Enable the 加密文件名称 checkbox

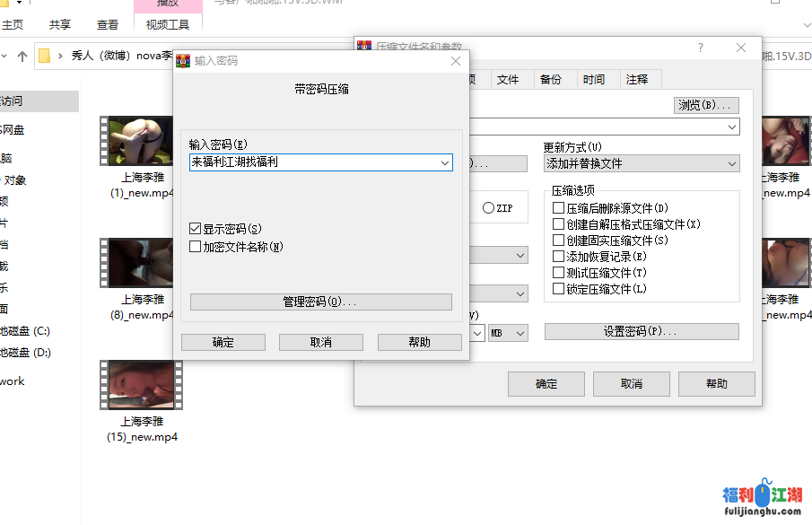pos(196,247)
